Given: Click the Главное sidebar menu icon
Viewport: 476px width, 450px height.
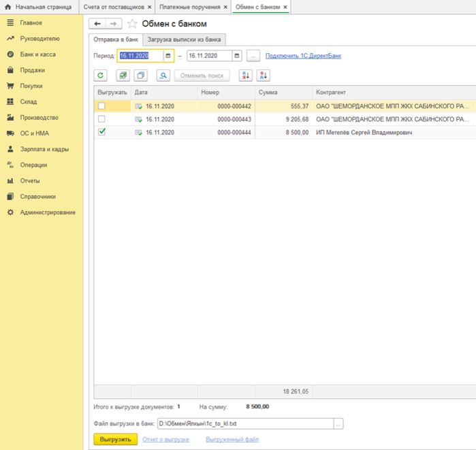Looking at the screenshot, I should tap(10, 22).
